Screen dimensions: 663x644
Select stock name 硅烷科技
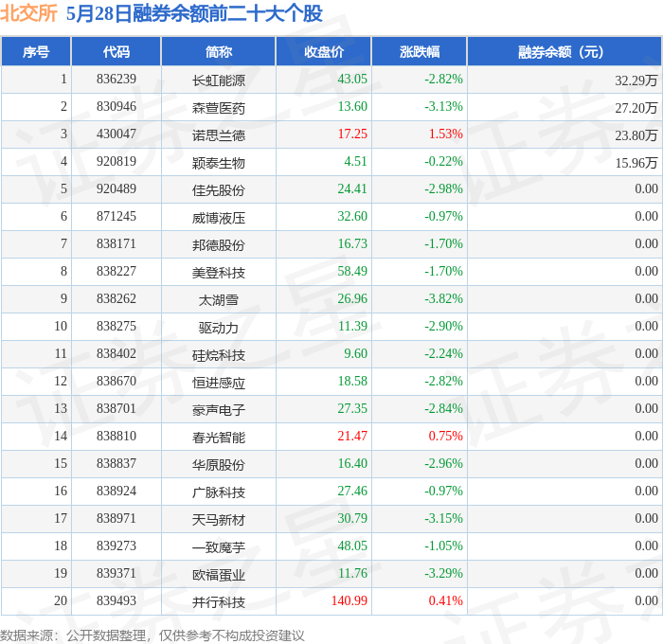[219, 355]
